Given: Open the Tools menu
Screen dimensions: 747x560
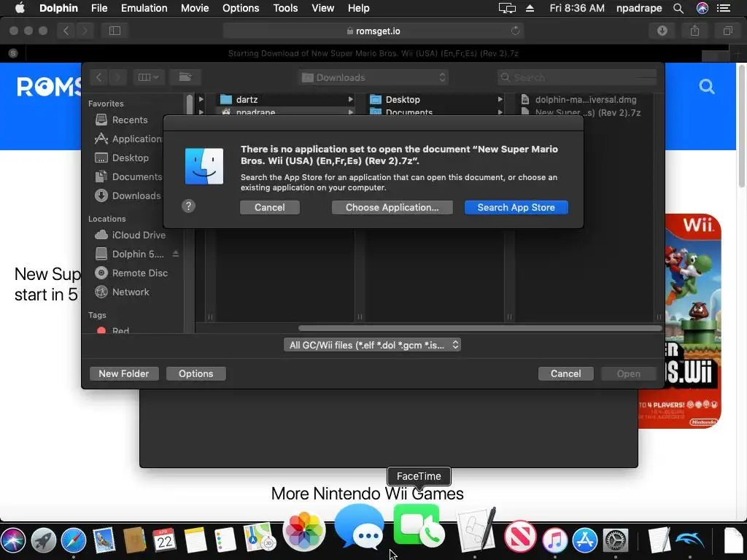Looking at the screenshot, I should [285, 8].
